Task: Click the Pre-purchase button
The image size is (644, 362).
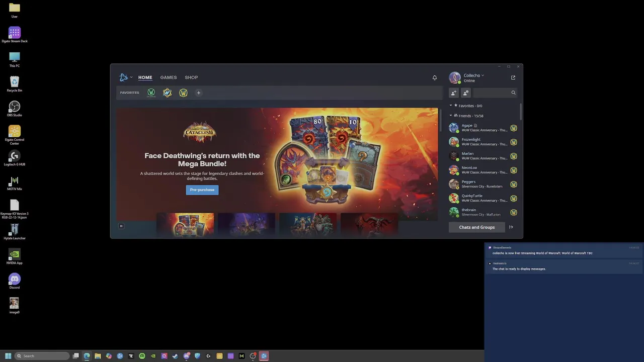Action: (x=202, y=190)
